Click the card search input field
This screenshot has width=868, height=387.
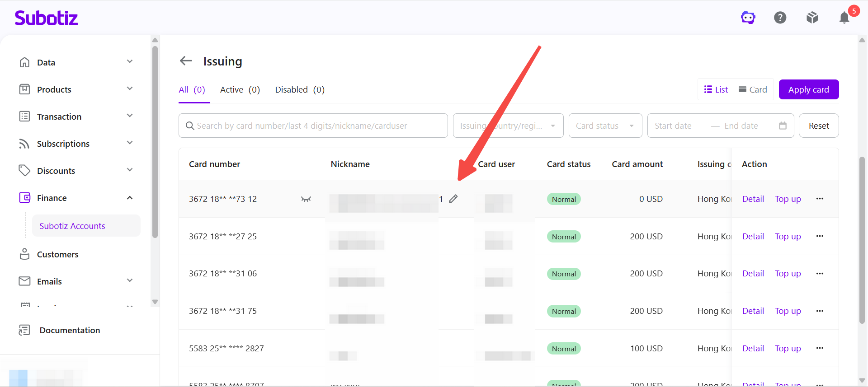coord(313,126)
